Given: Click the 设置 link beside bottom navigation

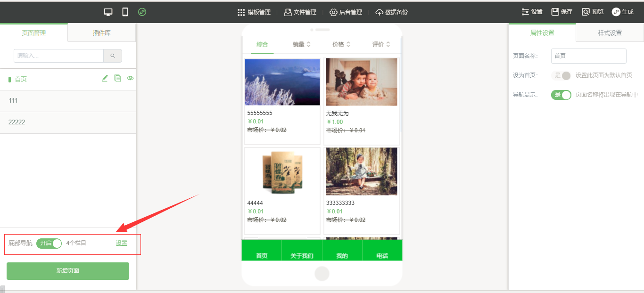Looking at the screenshot, I should (x=122, y=243).
